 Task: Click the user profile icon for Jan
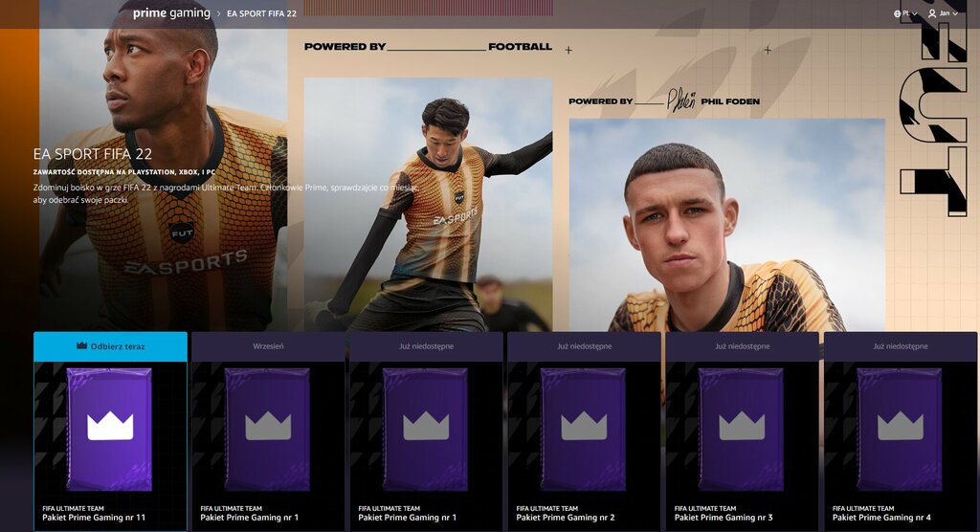(932, 13)
